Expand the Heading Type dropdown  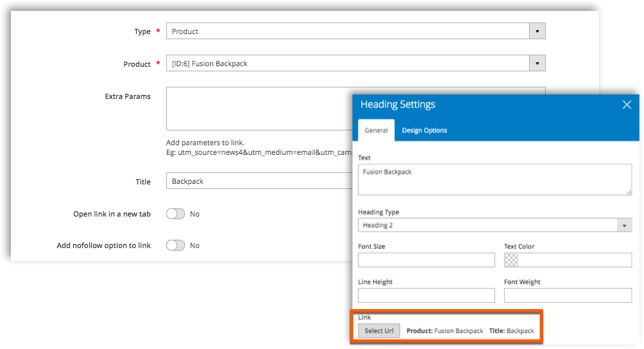[495, 225]
